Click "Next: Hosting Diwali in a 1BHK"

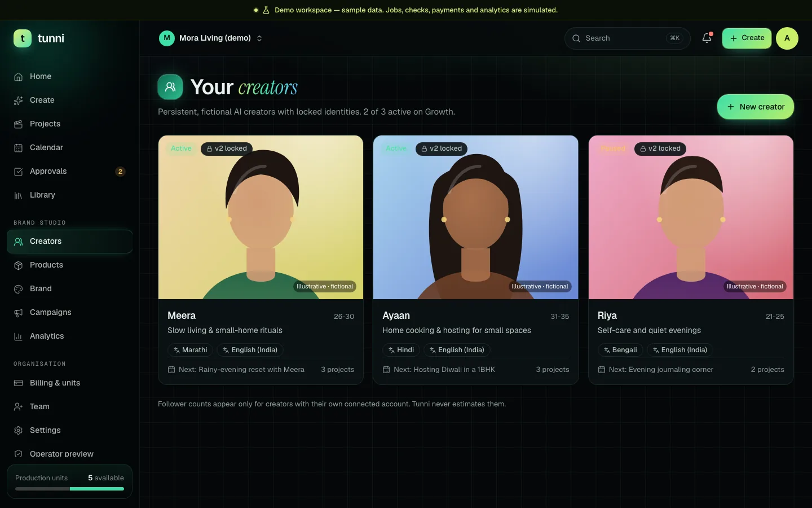pos(444,370)
